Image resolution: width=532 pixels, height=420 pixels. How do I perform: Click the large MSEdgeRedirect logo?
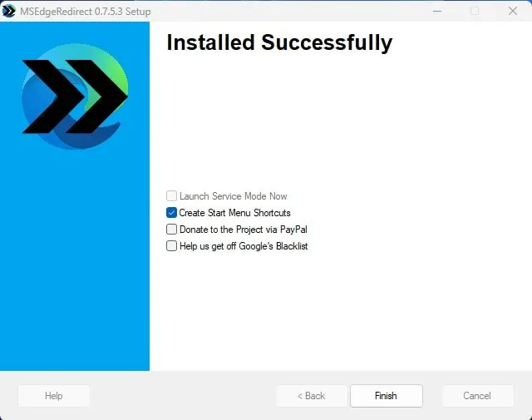[75, 96]
